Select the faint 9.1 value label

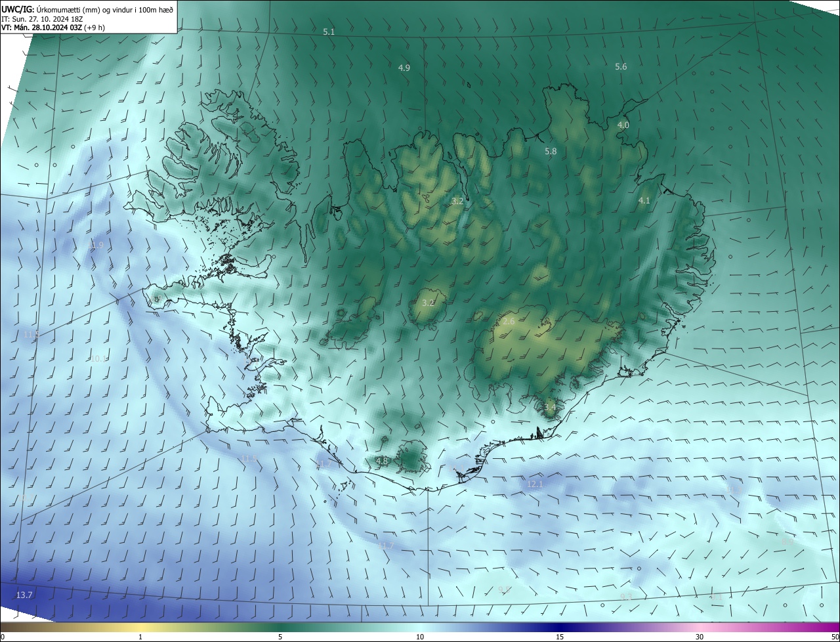pos(717,597)
